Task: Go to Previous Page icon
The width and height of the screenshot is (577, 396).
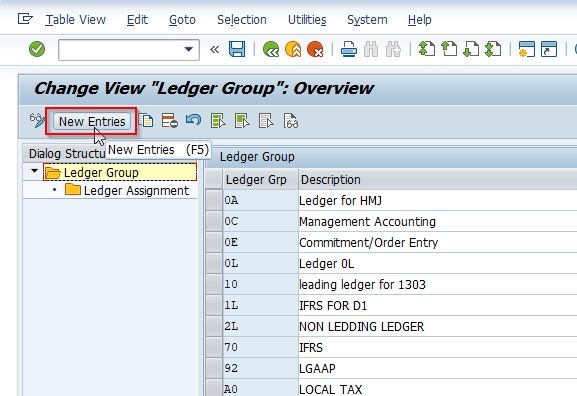Action: click(449, 49)
